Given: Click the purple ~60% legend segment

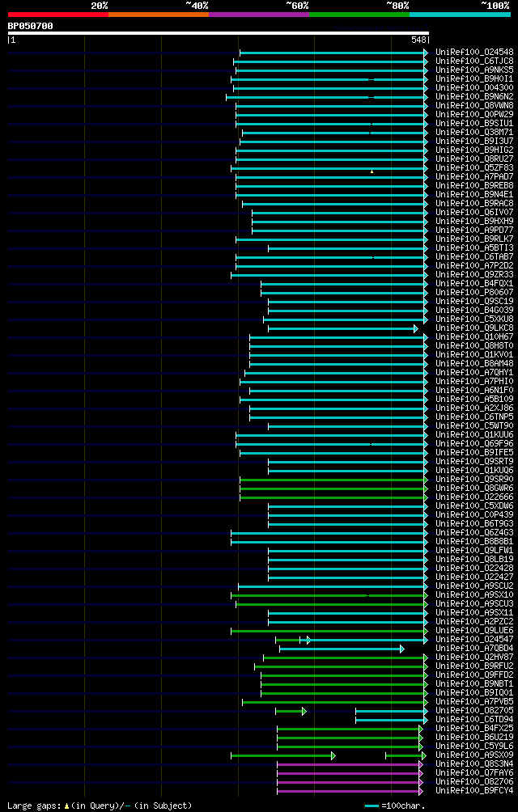Looking at the screenshot, I should click(x=259, y=15).
